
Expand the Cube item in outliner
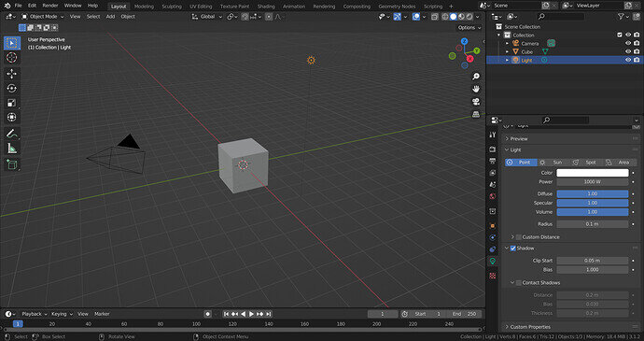(507, 51)
